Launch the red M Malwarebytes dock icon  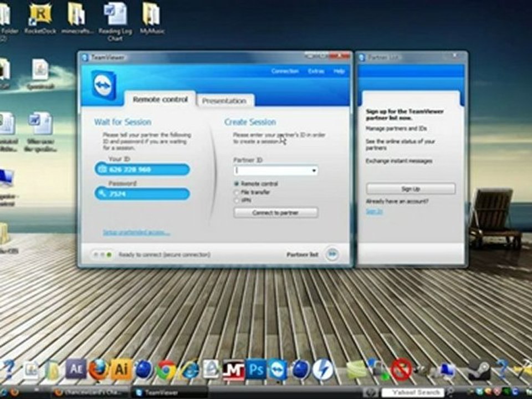pyautogui.click(x=233, y=370)
